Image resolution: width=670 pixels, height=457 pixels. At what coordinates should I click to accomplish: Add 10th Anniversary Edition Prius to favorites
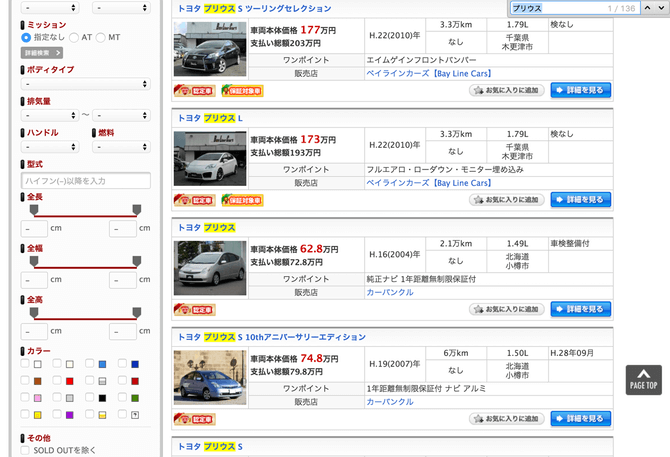pos(506,419)
